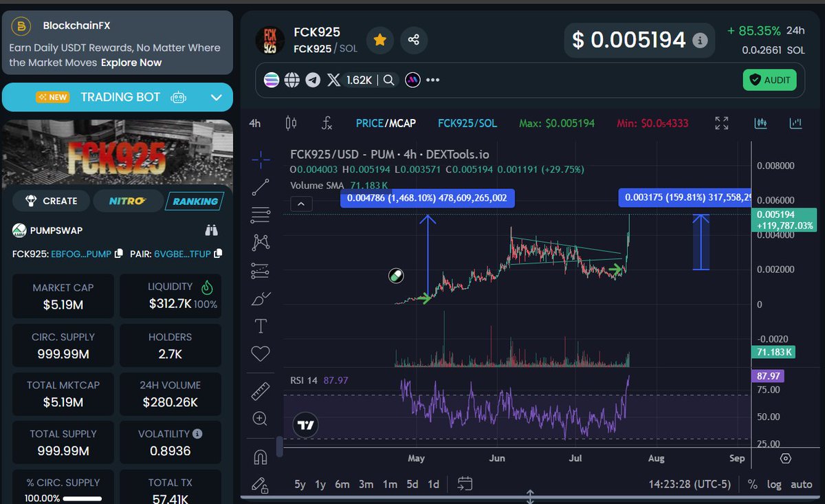825x504 pixels.
Task: Open the NITRO button
Action: click(x=128, y=201)
